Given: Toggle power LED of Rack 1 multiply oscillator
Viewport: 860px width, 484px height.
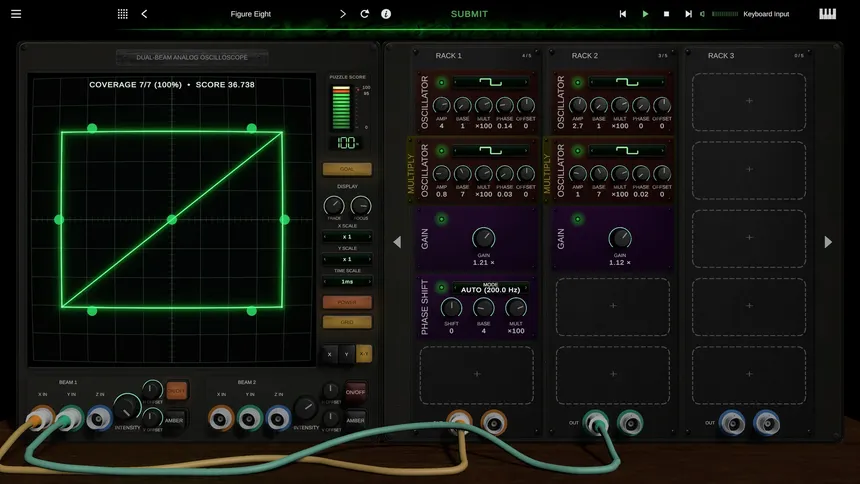Looking at the screenshot, I should [x=442, y=151].
